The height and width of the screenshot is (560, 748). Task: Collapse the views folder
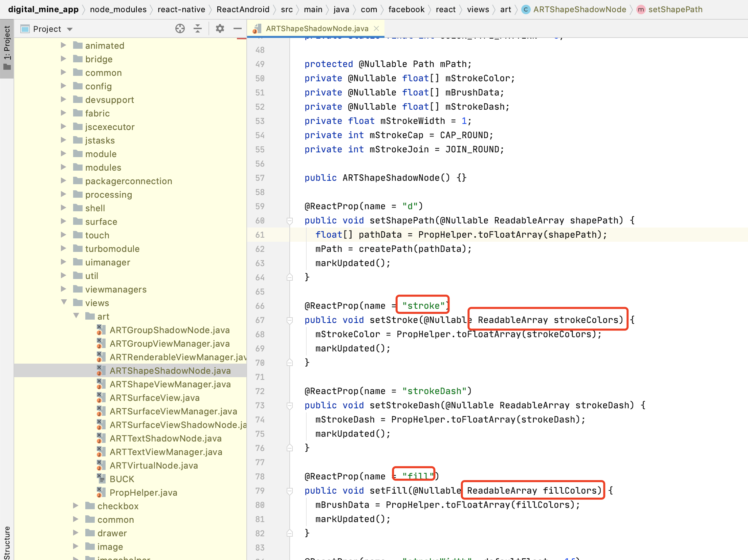64,302
